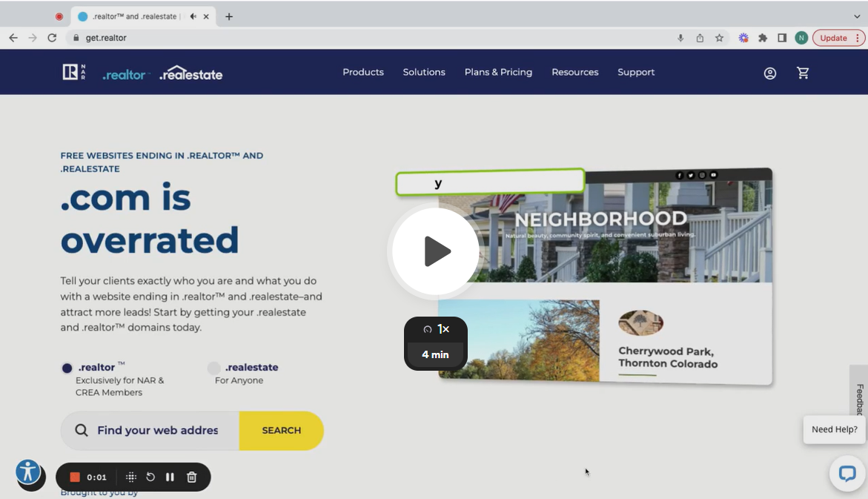Open the Resources menu
The image size is (868, 499).
point(574,72)
